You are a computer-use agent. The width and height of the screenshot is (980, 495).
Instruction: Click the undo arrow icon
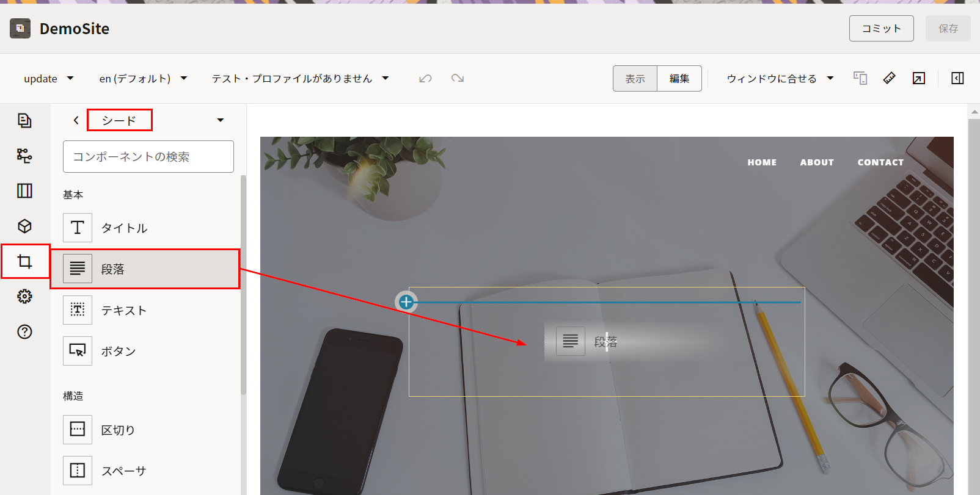point(426,78)
